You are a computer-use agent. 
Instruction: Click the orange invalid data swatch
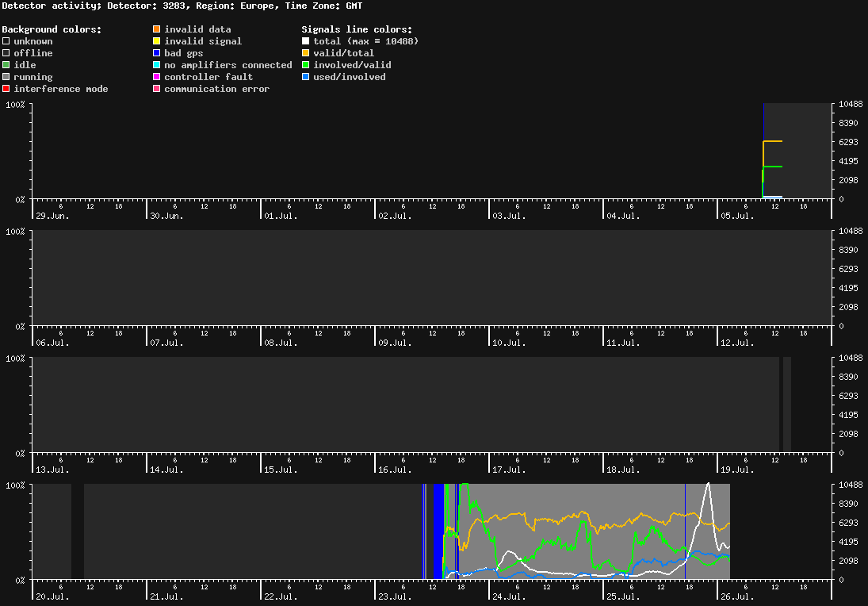(157, 29)
